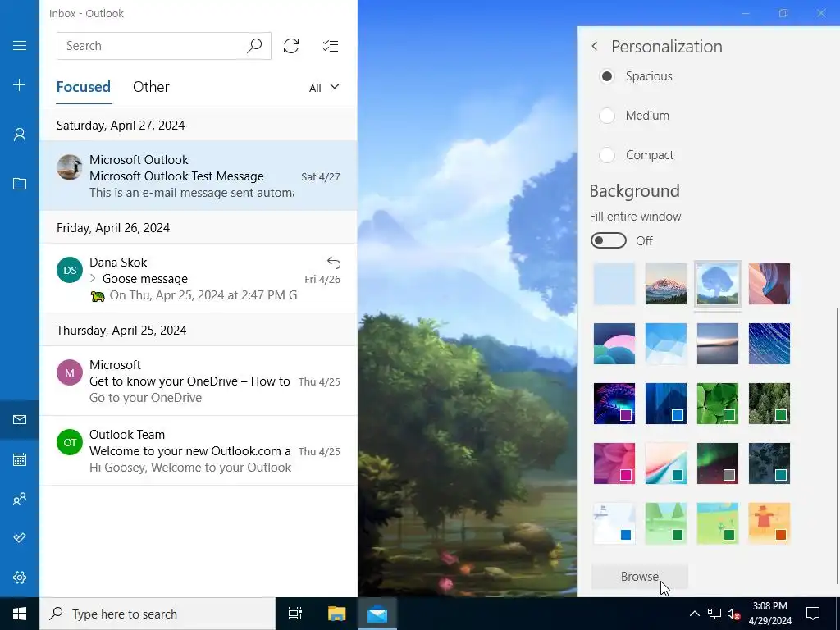Open Task View on taskbar
This screenshot has height=630, width=840.
coord(295,614)
